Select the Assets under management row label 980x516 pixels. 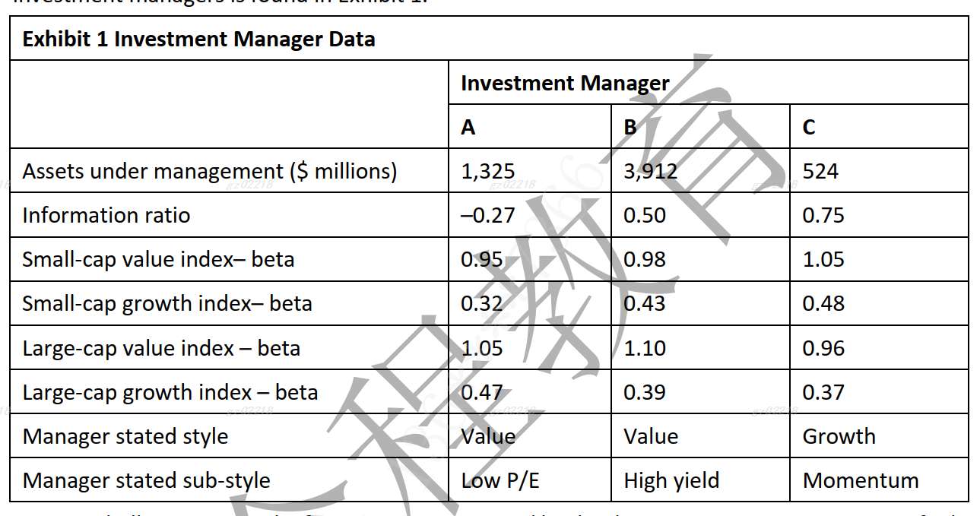(210, 171)
